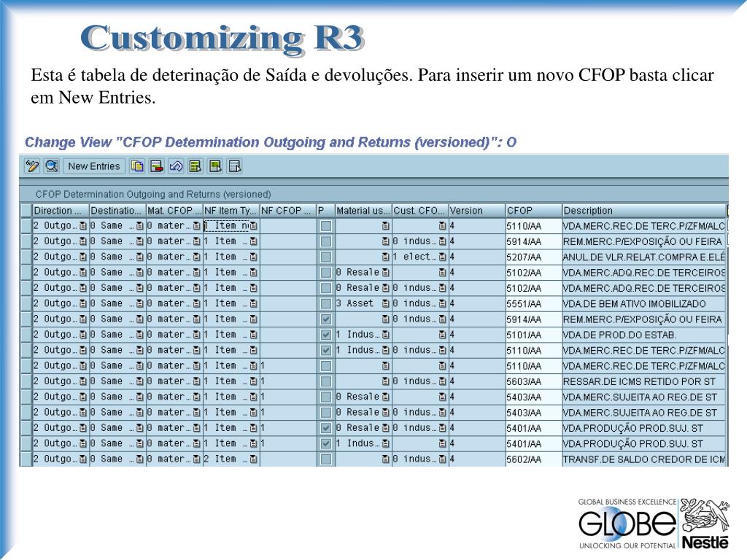Click the NF Item Ty... column header
The width and height of the screenshot is (747, 560).
[x=231, y=211]
